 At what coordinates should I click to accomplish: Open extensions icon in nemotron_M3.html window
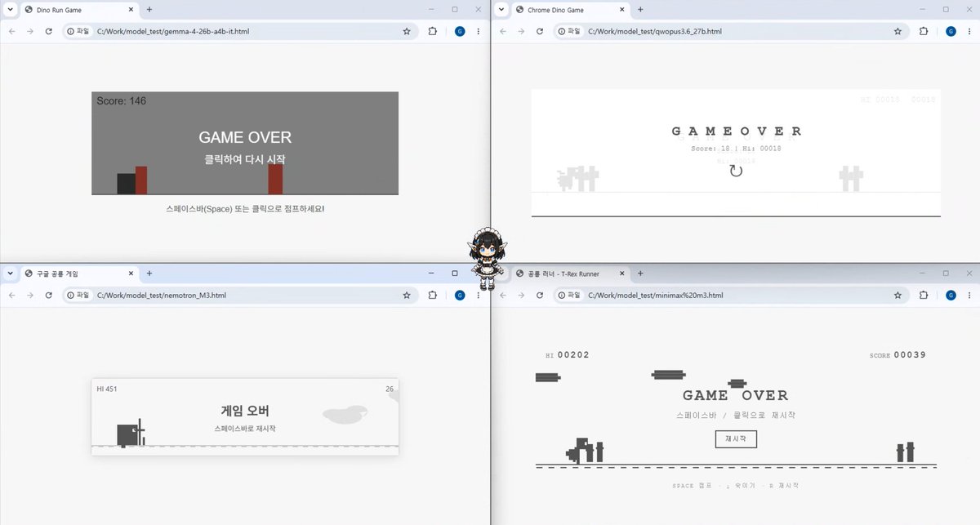433,295
